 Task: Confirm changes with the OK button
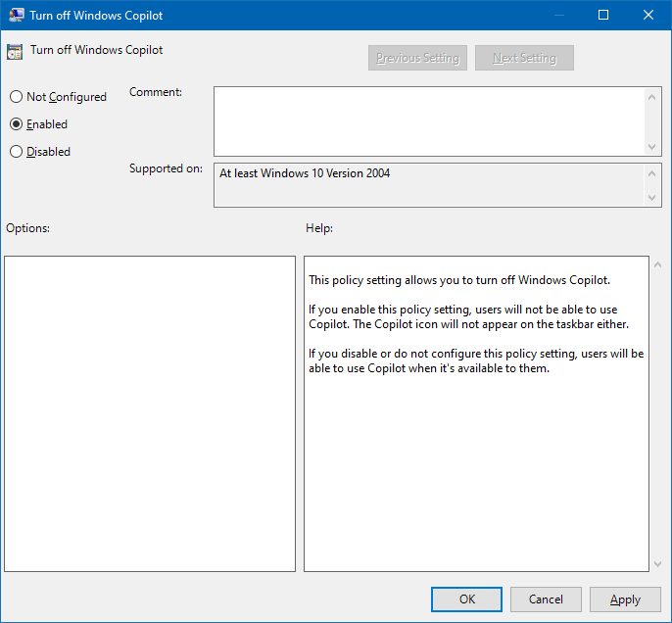tap(466, 599)
